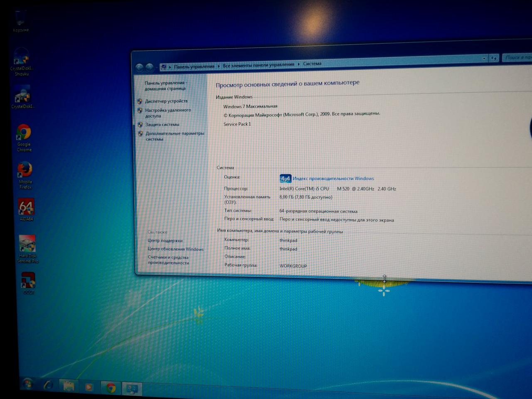Image resolution: width=532 pixels, height=399 pixels.
Task: Open the Google Chrome desktop shortcut
Action: tap(24, 134)
